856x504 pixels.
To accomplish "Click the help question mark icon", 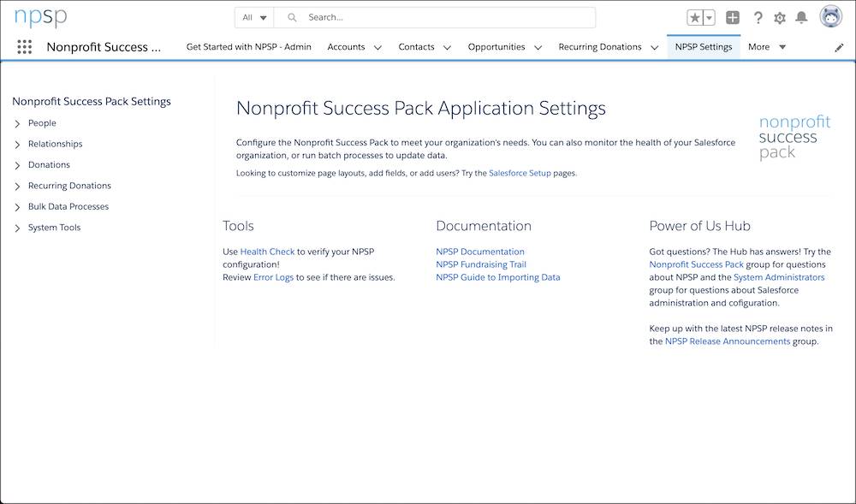I will [758, 15].
